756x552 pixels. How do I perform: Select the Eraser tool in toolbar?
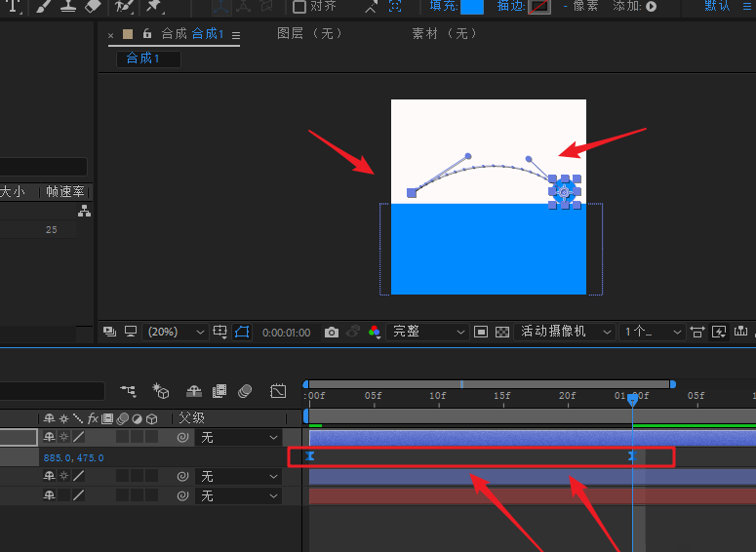pyautogui.click(x=94, y=6)
